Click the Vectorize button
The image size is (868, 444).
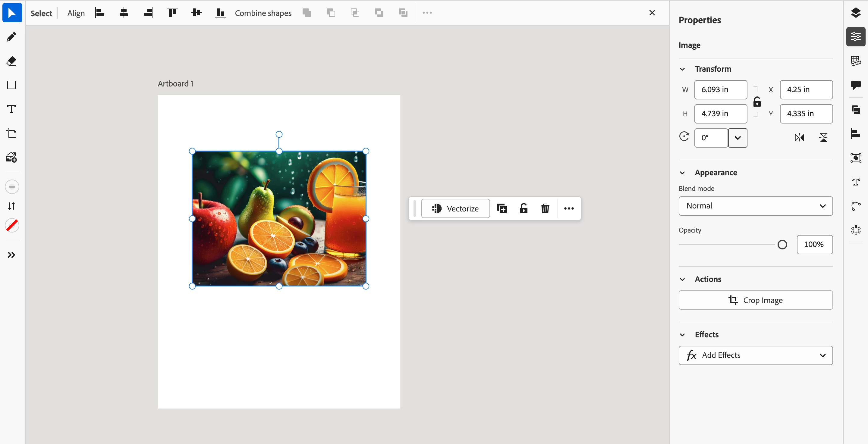tap(456, 208)
